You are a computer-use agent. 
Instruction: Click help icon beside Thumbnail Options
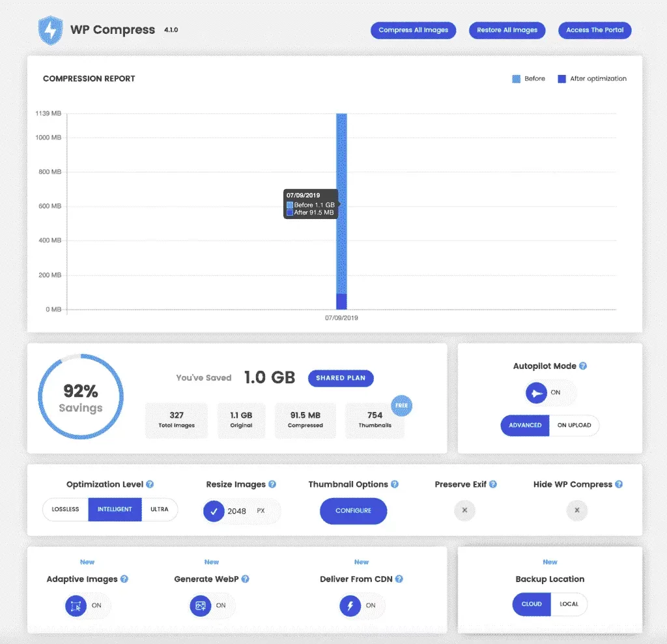coord(395,484)
